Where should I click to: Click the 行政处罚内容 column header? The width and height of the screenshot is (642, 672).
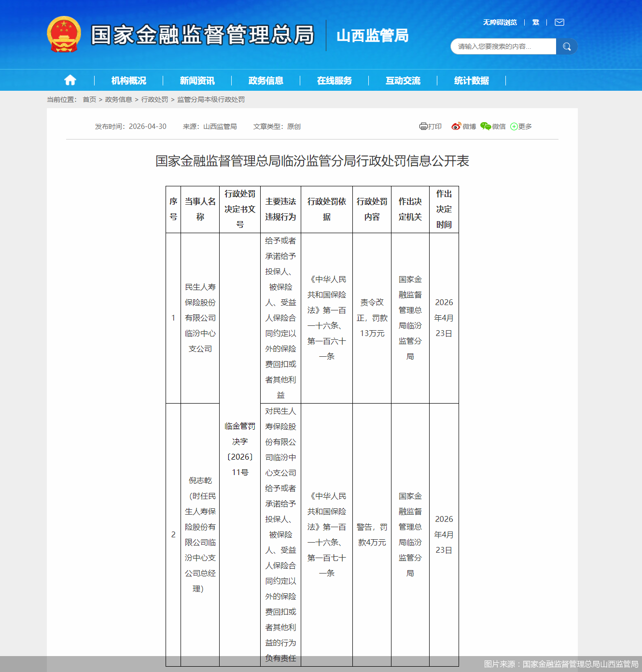point(372,209)
